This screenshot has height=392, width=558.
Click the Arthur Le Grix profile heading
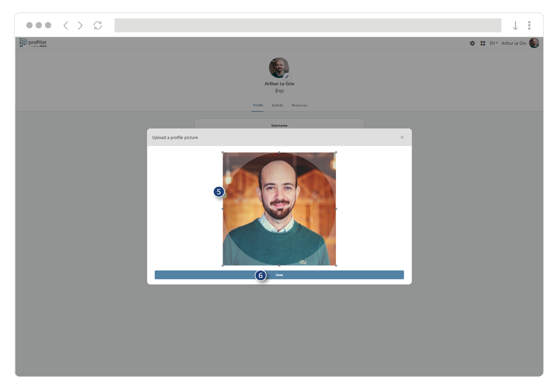click(x=279, y=84)
